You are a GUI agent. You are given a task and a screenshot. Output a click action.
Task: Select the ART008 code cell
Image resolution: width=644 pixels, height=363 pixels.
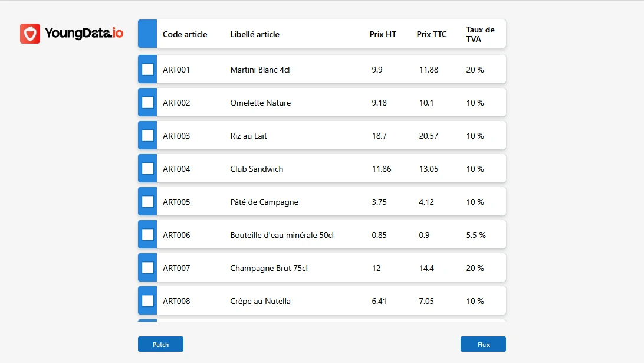coord(176,302)
